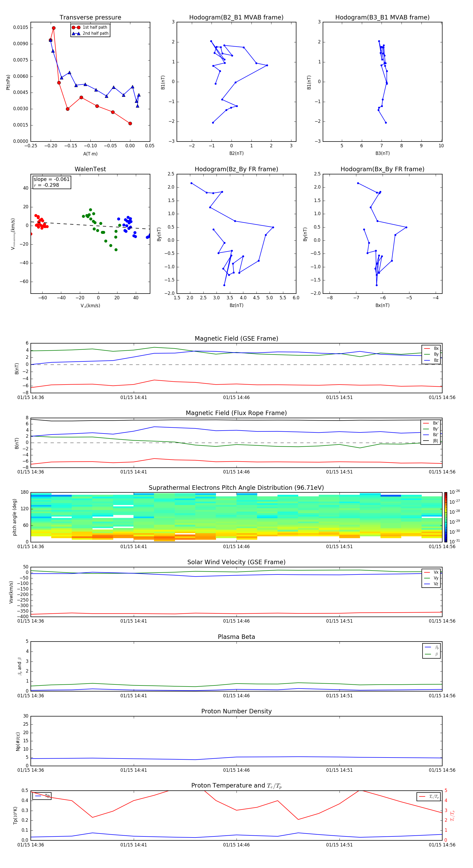This screenshot has height=868, width=473.
Task: Click the "V_A(km/s)" x-axis label
Action: (90, 306)
